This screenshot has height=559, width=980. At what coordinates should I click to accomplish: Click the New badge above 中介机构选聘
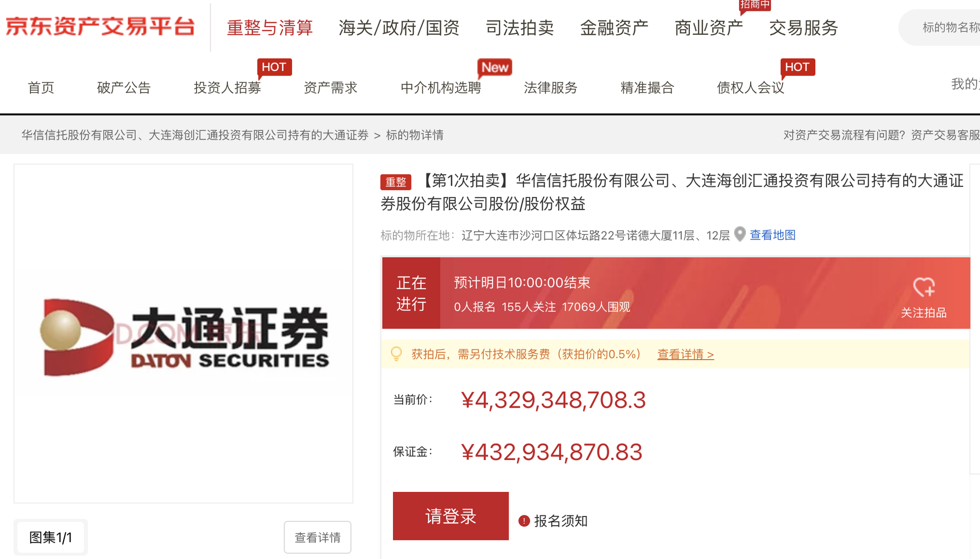[x=495, y=67]
